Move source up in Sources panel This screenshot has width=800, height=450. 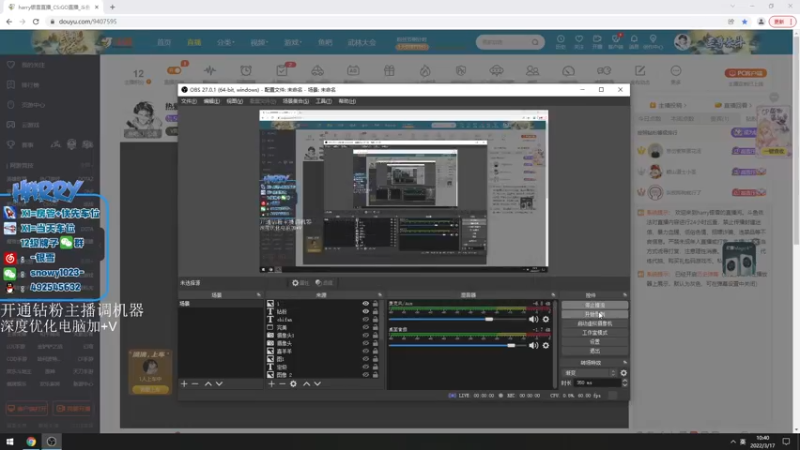(307, 384)
